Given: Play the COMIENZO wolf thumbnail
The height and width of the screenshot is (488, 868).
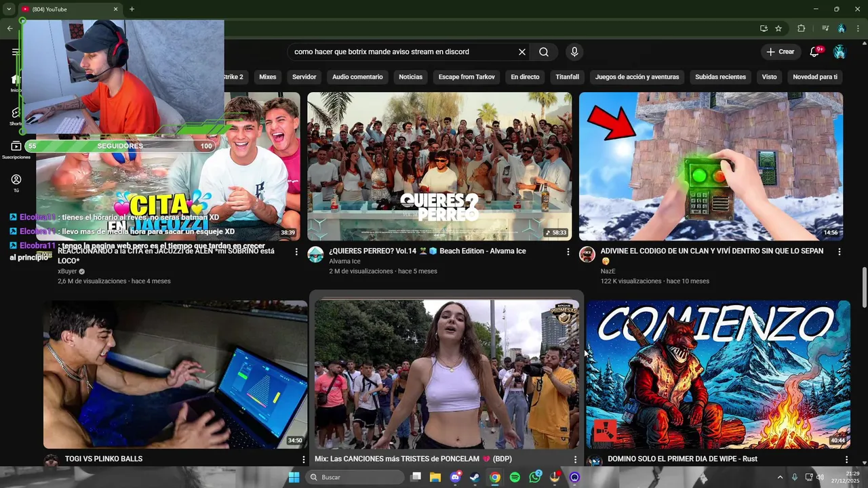Looking at the screenshot, I should 718,375.
